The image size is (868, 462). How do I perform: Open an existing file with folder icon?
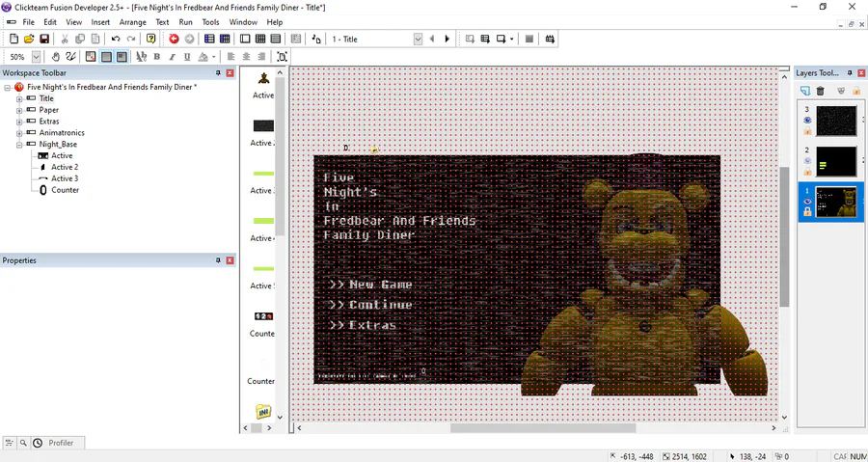pyautogui.click(x=29, y=39)
